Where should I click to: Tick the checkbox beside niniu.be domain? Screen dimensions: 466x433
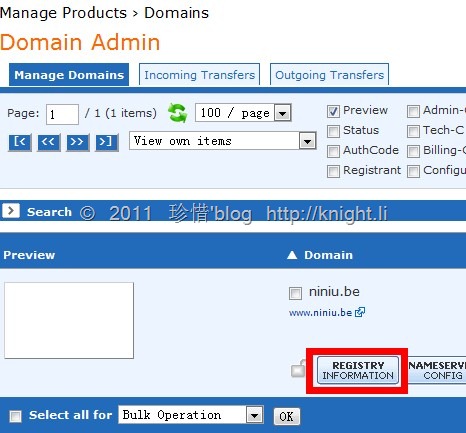(295, 293)
